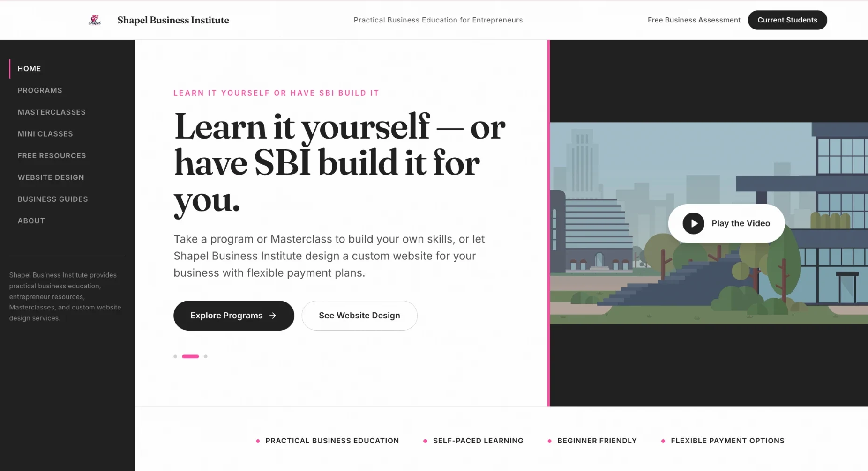Click the Explore Programs button

click(x=234, y=316)
